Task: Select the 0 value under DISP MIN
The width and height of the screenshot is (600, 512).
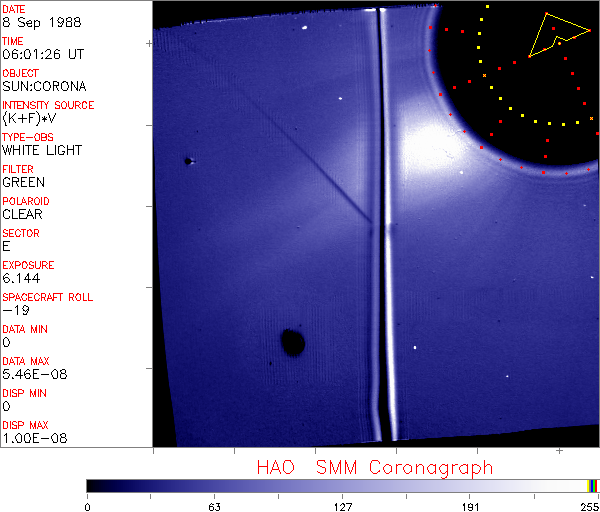Action: pos(6,406)
